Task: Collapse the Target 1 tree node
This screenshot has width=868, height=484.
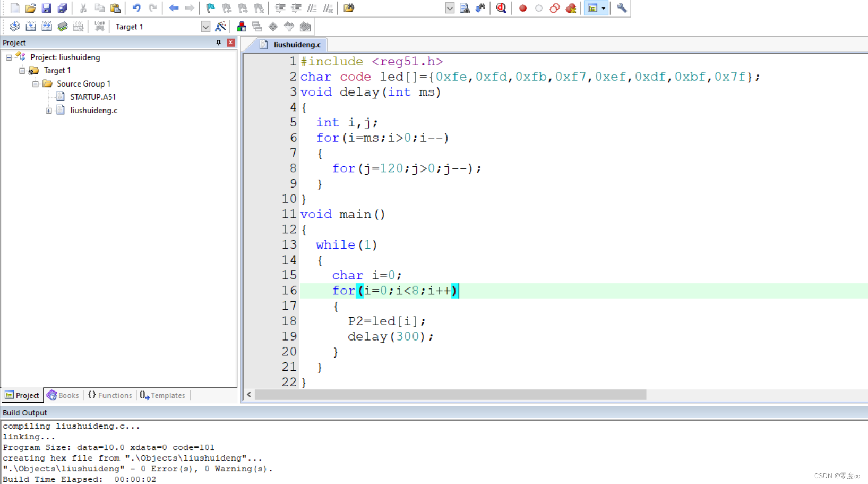Action: 22,71
